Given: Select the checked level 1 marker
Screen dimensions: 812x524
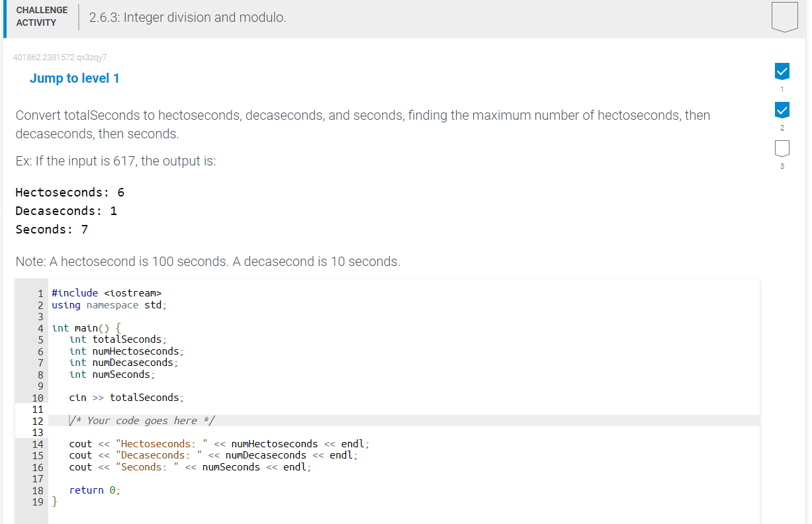Looking at the screenshot, I should [x=782, y=70].
